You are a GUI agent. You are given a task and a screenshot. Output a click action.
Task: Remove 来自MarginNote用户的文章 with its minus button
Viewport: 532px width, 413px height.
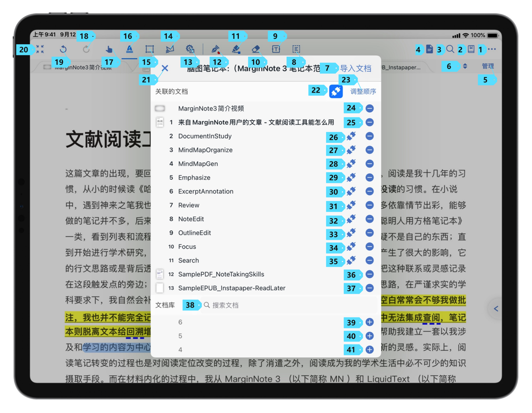tap(370, 122)
